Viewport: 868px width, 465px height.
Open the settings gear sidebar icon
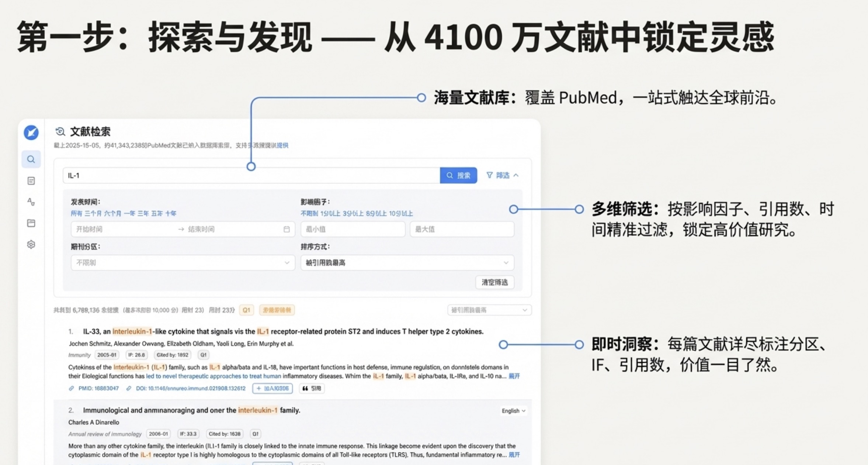point(31,245)
